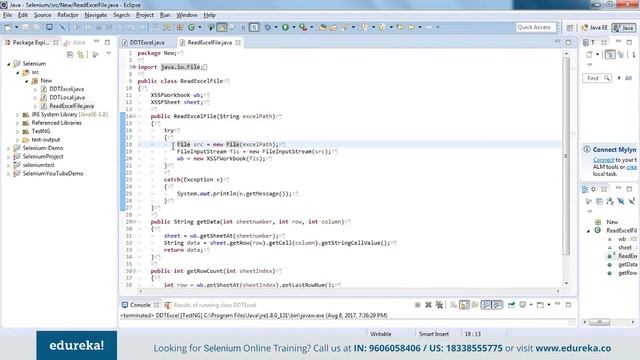
Task: Open Results of running class DDTExcel tab
Action: click(x=215, y=305)
